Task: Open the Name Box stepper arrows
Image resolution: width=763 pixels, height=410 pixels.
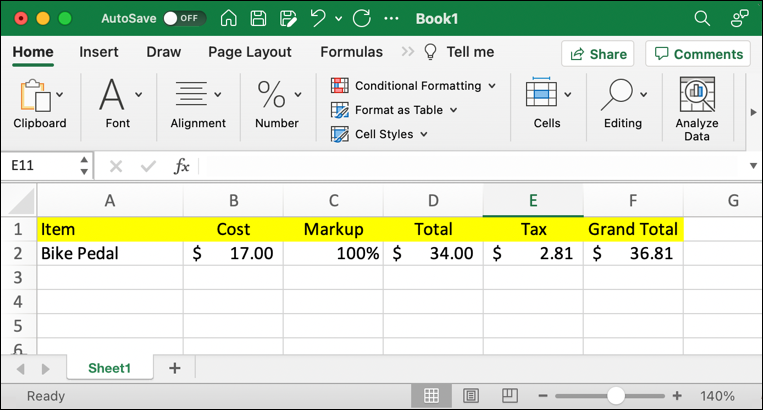Action: [x=84, y=166]
